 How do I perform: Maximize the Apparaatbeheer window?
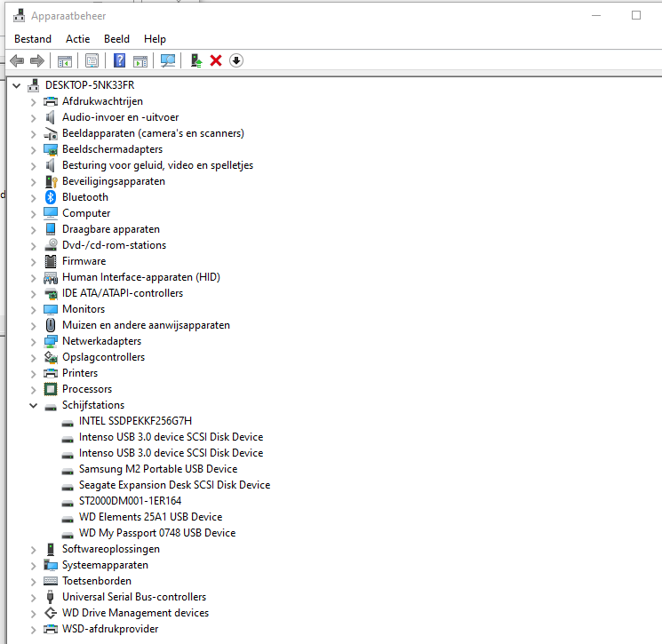coord(636,16)
